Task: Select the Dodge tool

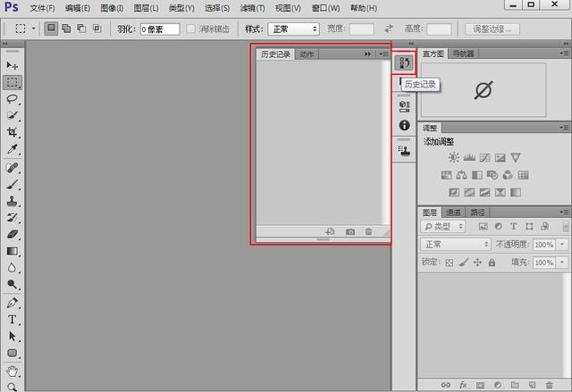Action: 12,284
